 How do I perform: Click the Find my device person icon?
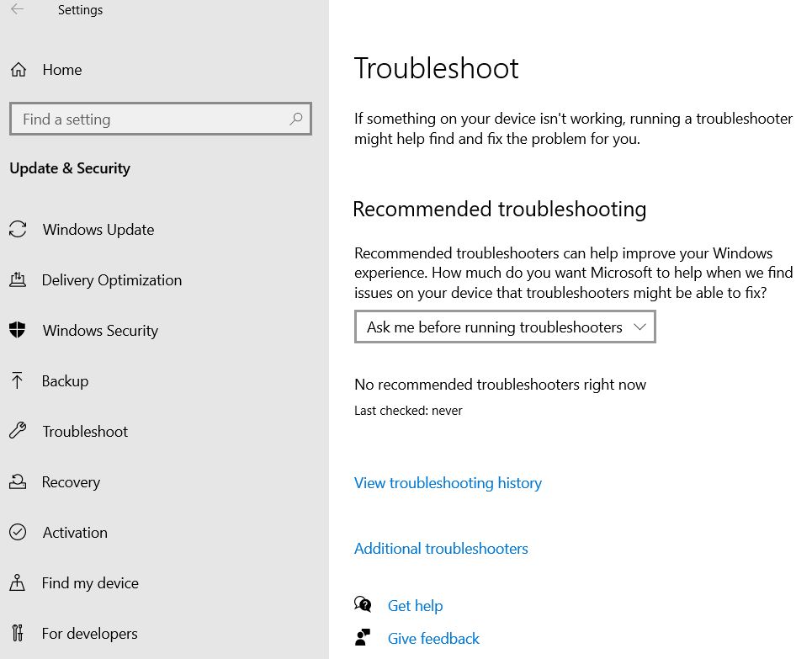pyautogui.click(x=17, y=583)
